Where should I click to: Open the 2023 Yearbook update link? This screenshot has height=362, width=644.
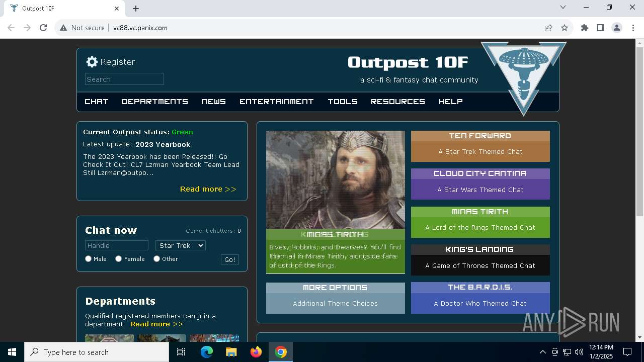point(163,144)
